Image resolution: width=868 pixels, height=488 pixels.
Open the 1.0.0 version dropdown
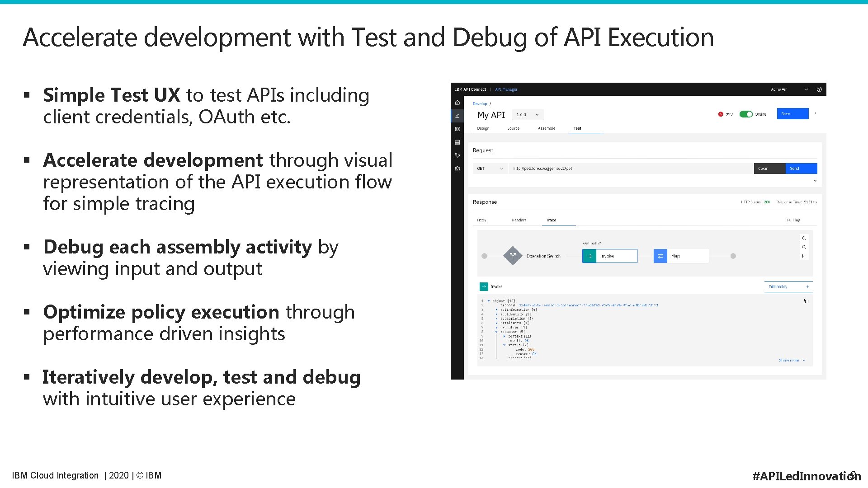(528, 115)
